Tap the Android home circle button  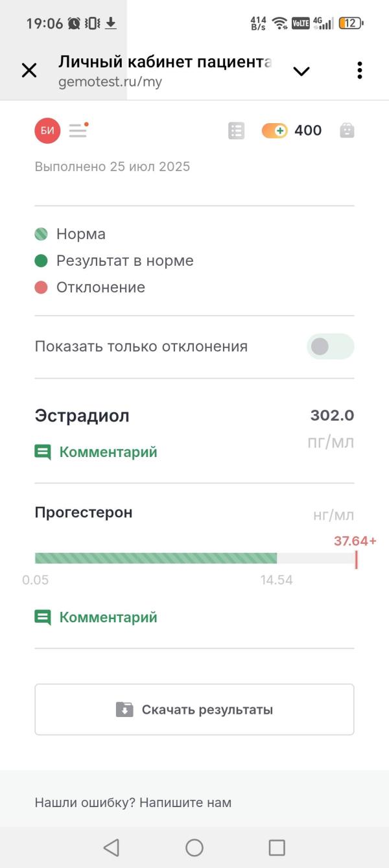pyautogui.click(x=194, y=847)
